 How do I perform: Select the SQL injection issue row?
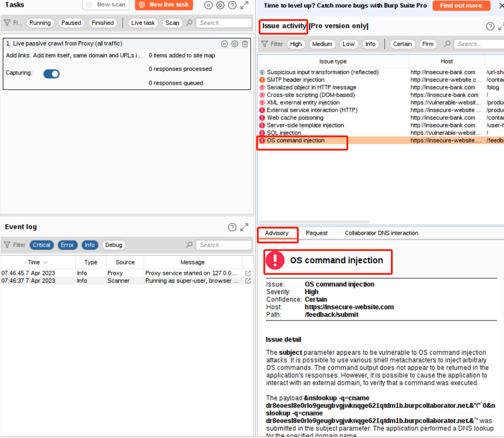pyautogui.click(x=284, y=133)
